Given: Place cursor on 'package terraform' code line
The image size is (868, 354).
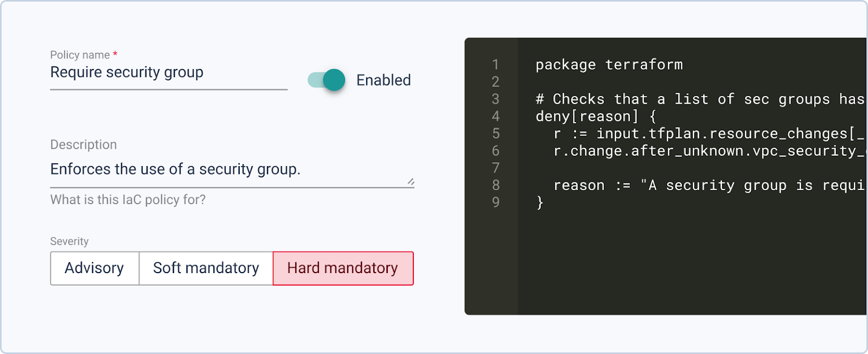Looking at the screenshot, I should coord(609,65).
